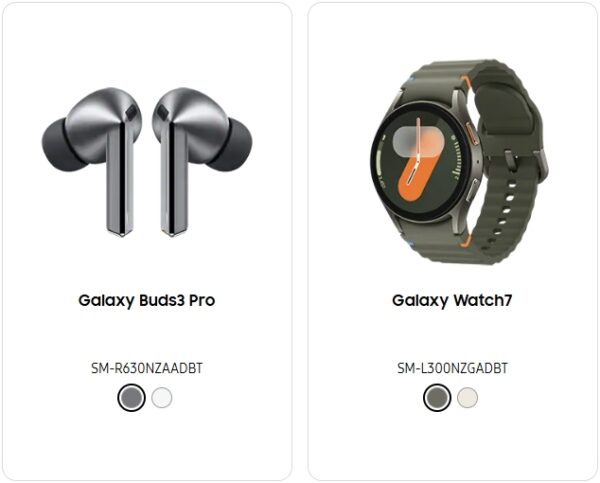Click the adjustment holes on the watch band
Image resolution: width=600 pixels, height=483 pixels.
[x=504, y=209]
